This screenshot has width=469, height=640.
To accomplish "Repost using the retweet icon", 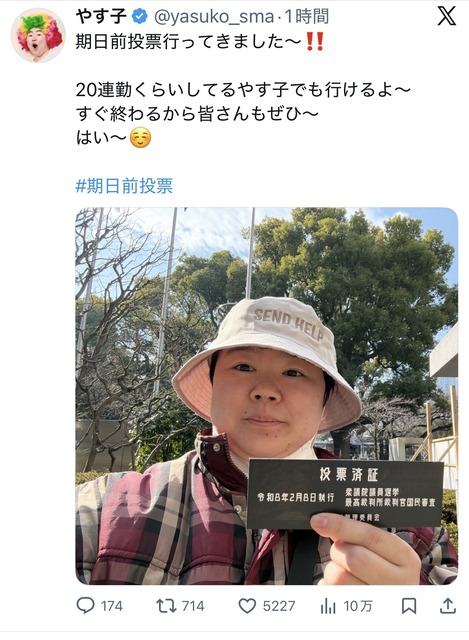I will pyautogui.click(x=166, y=606).
